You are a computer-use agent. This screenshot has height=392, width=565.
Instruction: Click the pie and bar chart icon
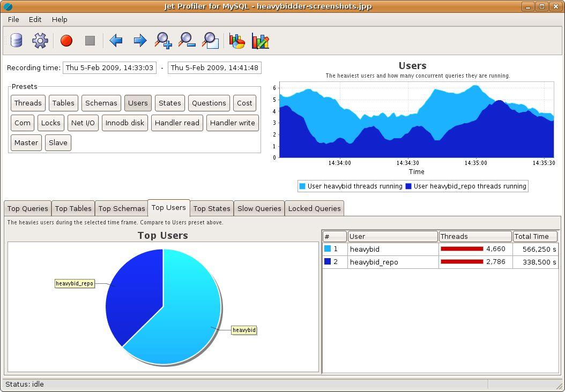[237, 41]
